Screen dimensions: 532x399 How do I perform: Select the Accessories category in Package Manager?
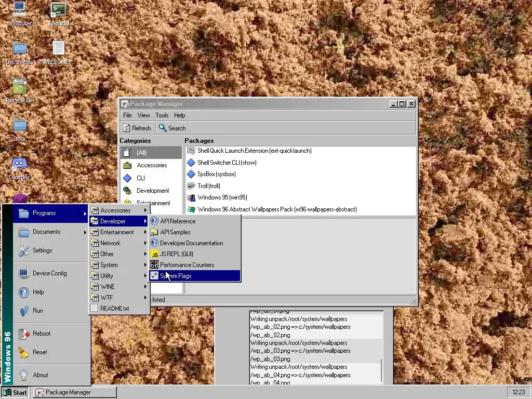pos(151,165)
